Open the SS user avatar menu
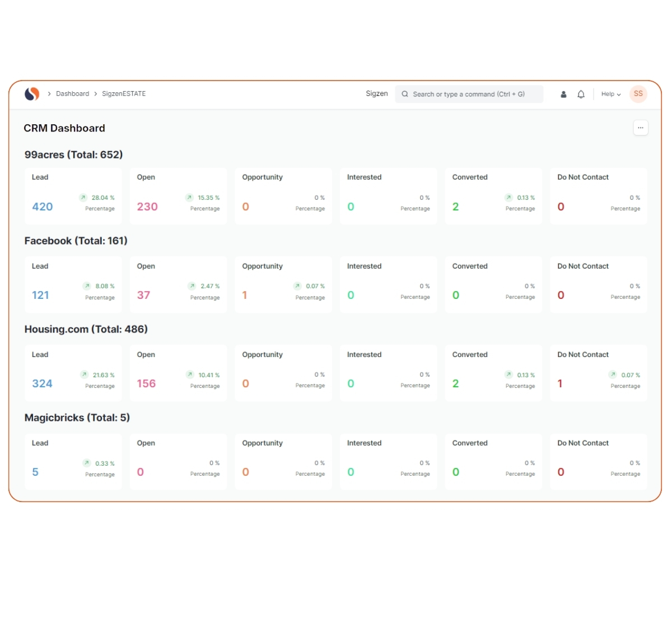The image size is (672, 628). (x=638, y=94)
